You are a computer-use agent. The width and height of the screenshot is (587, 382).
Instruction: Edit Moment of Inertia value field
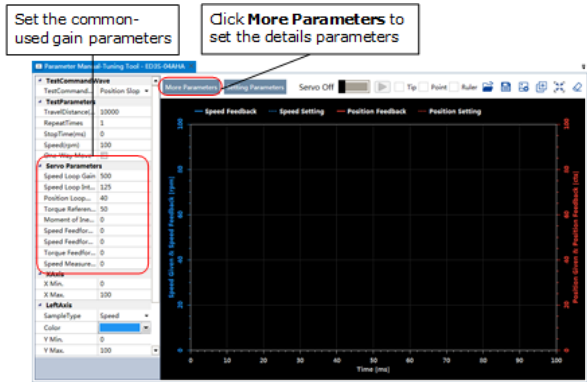[123, 220]
